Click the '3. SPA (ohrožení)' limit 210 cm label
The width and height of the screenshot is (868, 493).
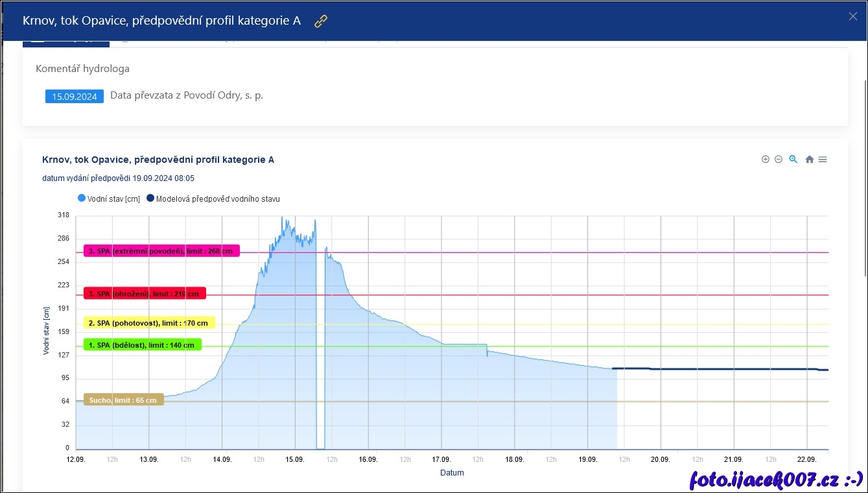pos(145,294)
